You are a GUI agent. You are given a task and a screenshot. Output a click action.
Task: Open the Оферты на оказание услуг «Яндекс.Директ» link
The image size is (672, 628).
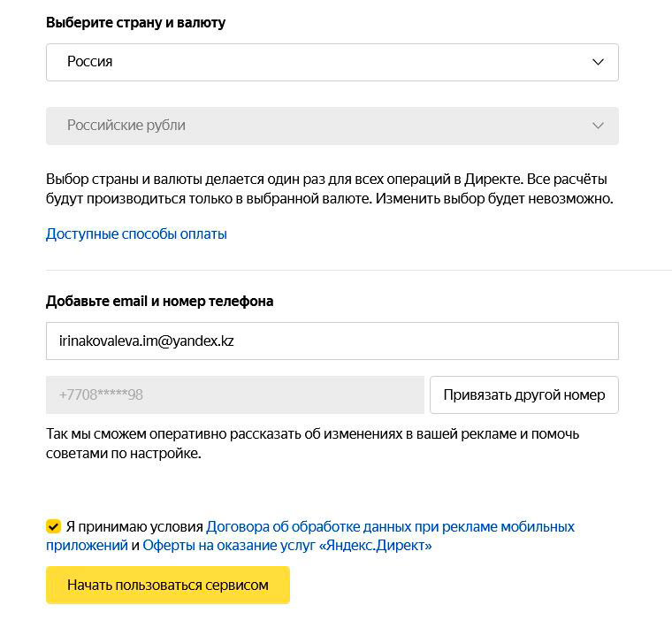(x=287, y=545)
